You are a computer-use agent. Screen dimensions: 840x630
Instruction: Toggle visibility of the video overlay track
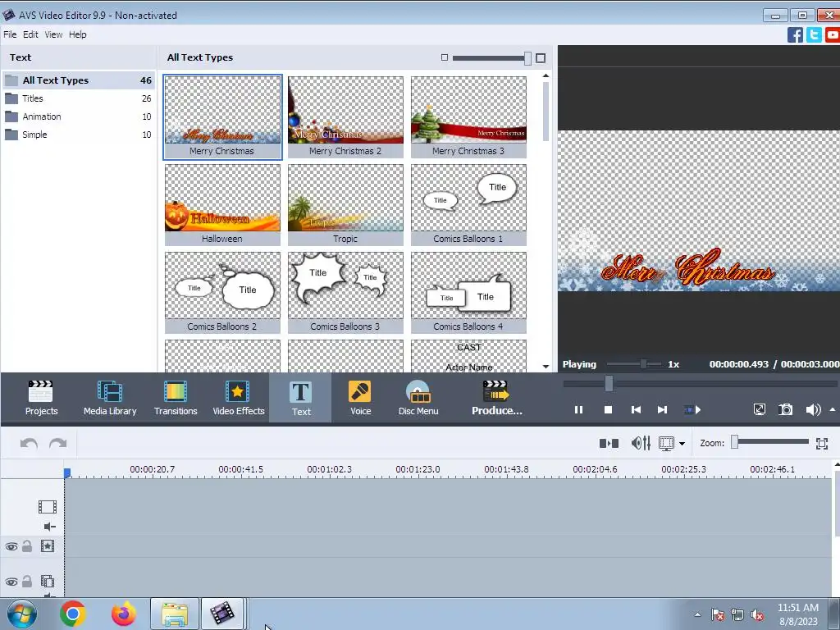pyautogui.click(x=11, y=582)
